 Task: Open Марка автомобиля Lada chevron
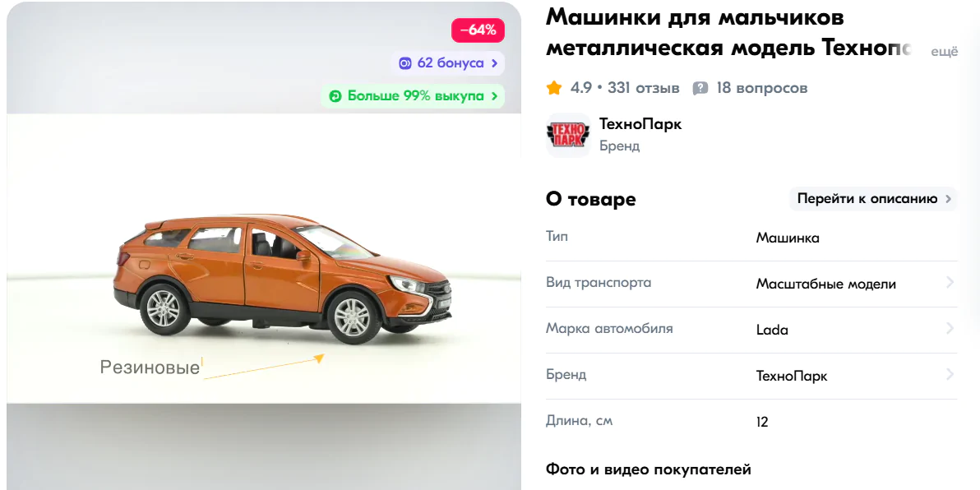[950, 328]
